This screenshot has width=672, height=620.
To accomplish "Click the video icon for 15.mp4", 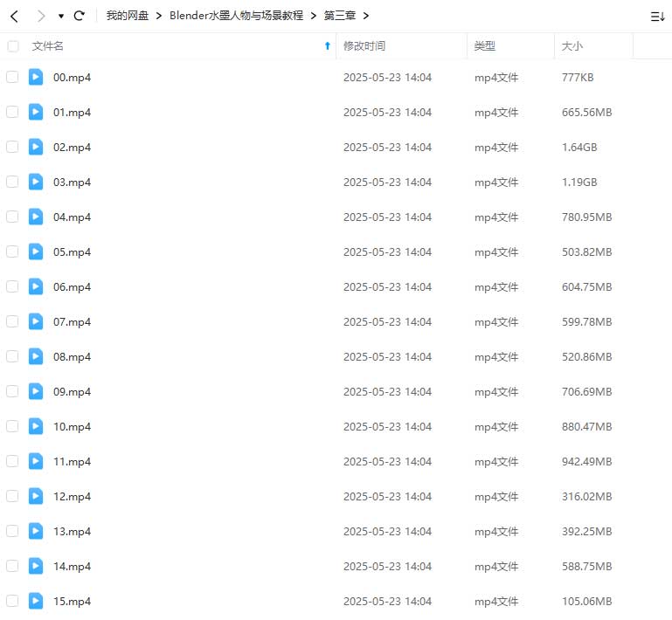I will point(36,601).
